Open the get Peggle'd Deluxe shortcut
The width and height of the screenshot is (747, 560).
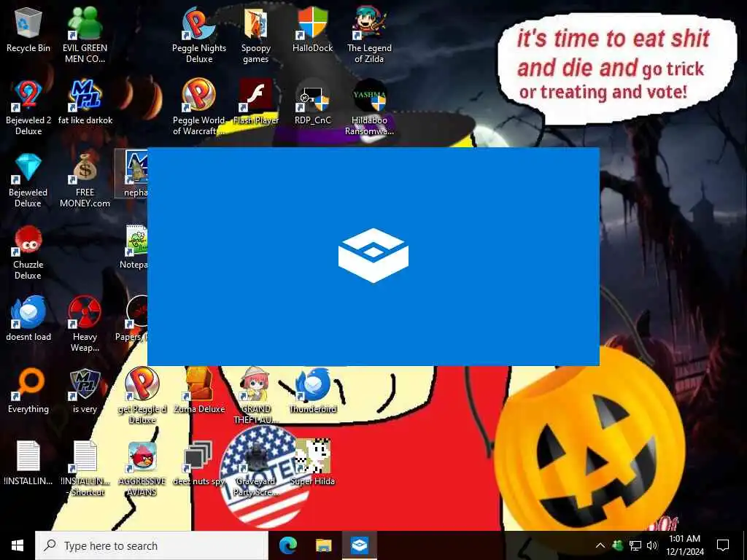[142, 396]
